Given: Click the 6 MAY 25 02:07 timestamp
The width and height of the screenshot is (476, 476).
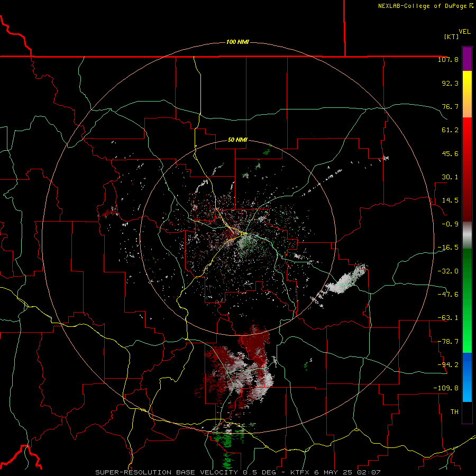Looking at the screenshot, I should pos(346,472).
